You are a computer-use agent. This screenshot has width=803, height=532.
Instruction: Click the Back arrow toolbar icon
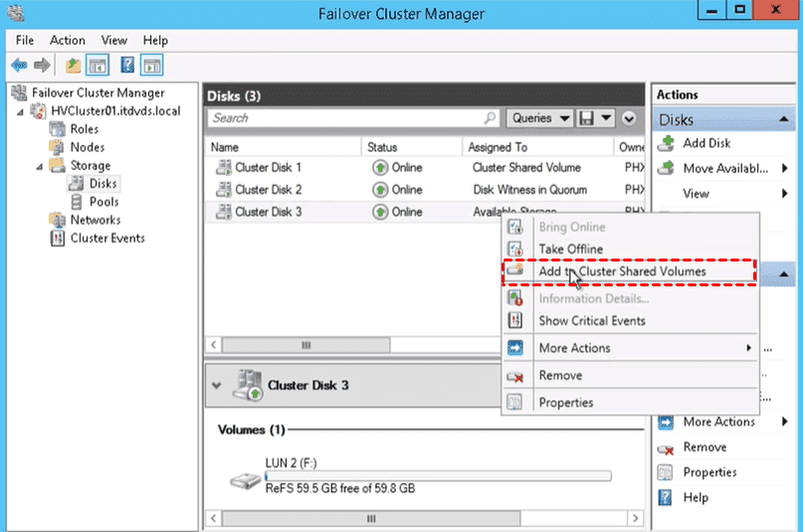tap(20, 66)
